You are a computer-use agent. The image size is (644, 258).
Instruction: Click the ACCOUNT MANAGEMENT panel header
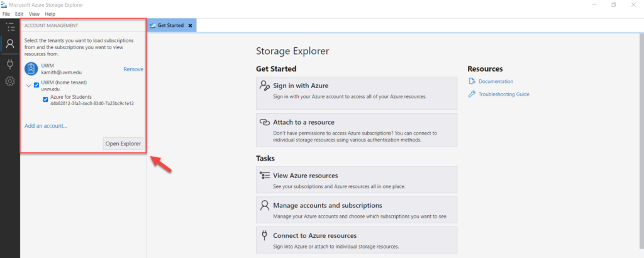point(52,25)
